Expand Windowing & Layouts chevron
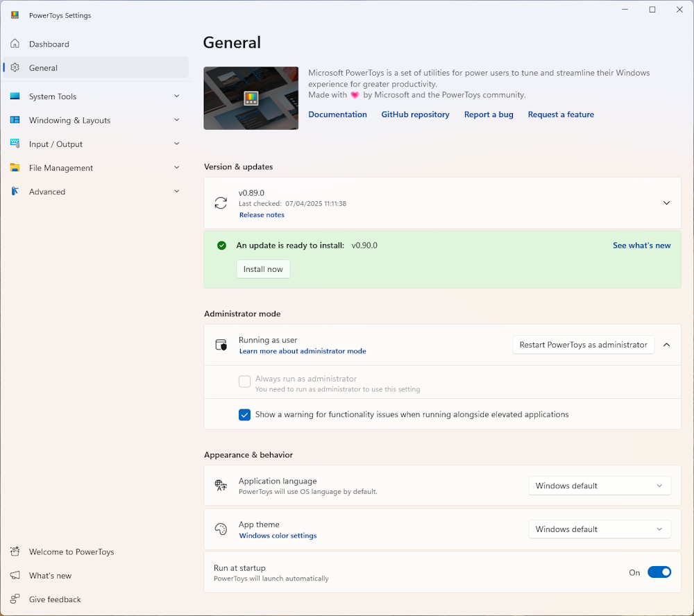Image resolution: width=694 pixels, height=616 pixels. click(x=176, y=120)
